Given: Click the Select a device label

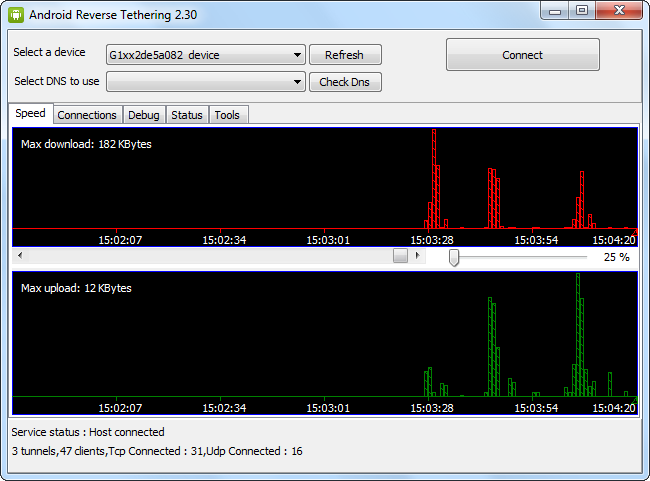Looking at the screenshot, I should pyautogui.click(x=49, y=52).
